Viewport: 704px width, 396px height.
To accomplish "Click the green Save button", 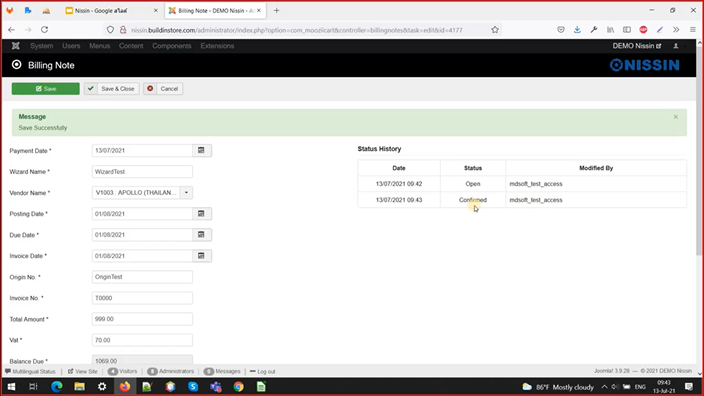I will 46,88.
